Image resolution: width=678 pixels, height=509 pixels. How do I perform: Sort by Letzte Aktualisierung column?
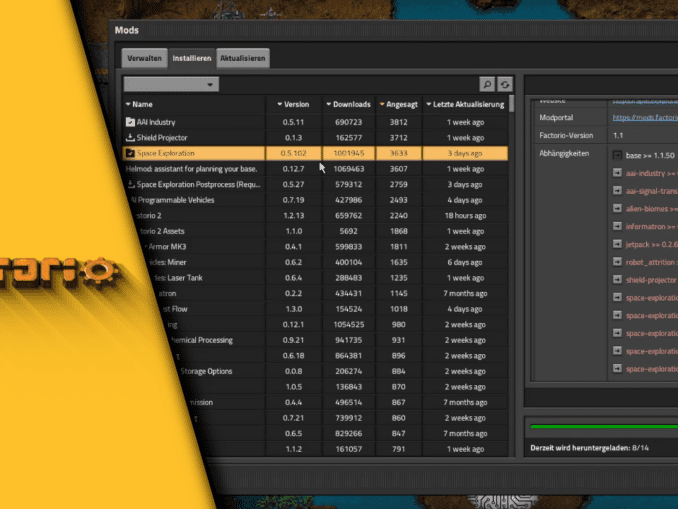tap(466, 104)
